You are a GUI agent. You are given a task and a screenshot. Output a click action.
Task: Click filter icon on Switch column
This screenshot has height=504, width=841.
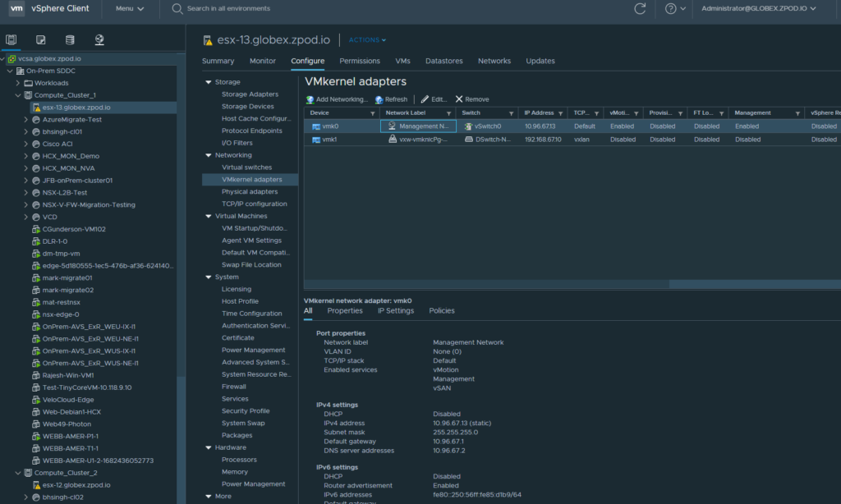pyautogui.click(x=511, y=113)
